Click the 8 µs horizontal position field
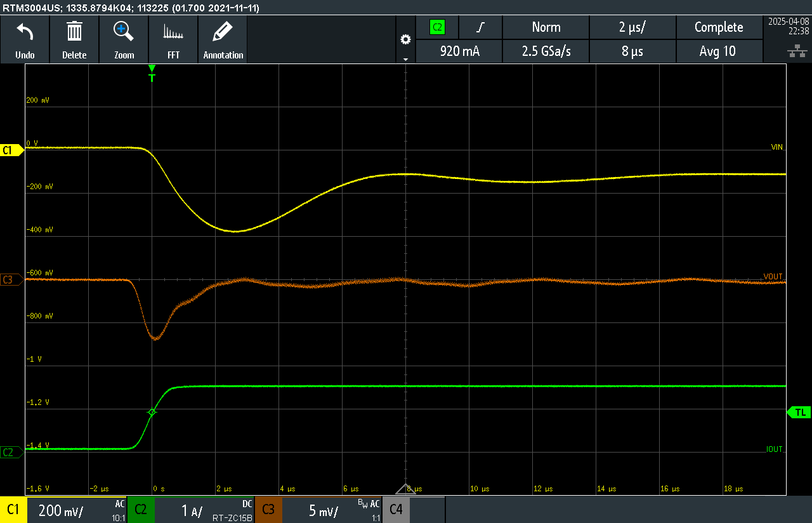The height and width of the screenshot is (523, 812). coord(632,51)
